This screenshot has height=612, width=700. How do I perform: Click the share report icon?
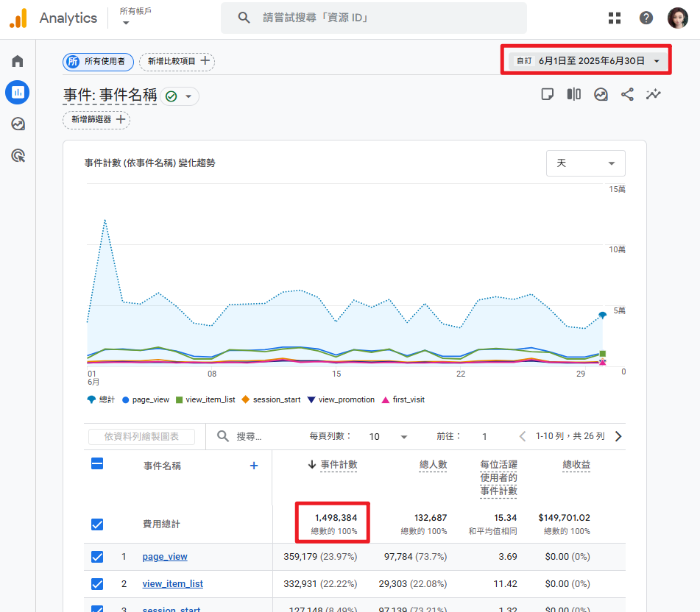[627, 94]
